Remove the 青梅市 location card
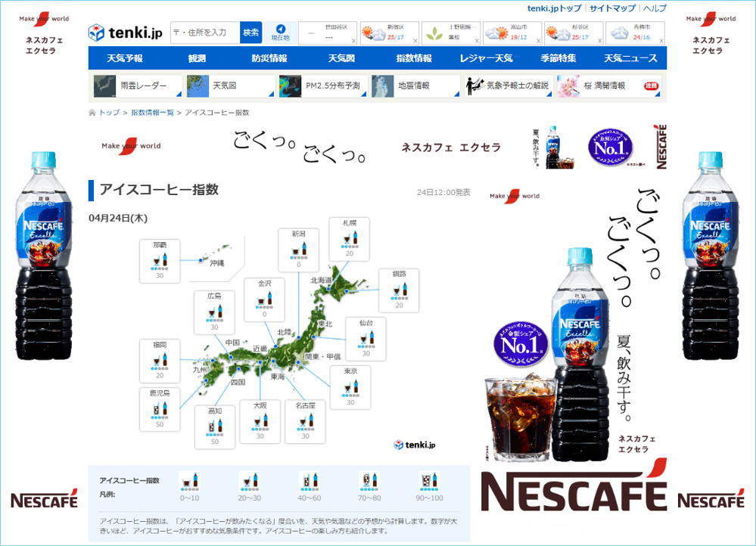This screenshot has width=756, height=546. click(661, 41)
